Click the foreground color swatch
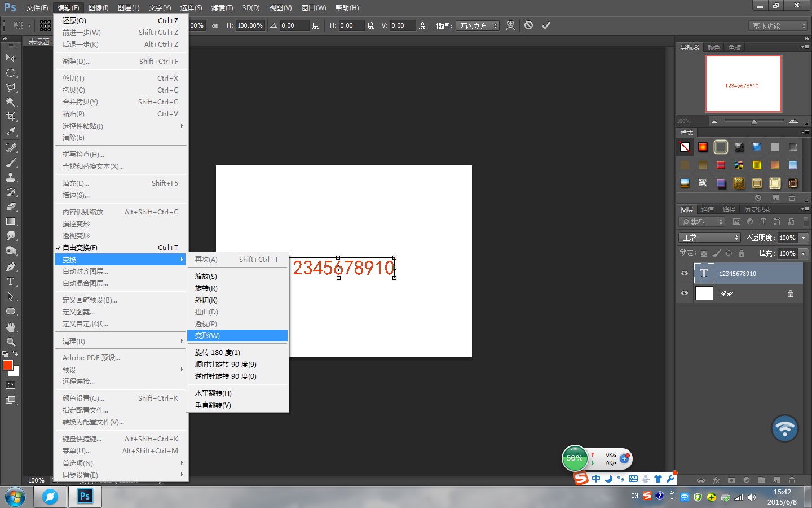 (x=7, y=365)
